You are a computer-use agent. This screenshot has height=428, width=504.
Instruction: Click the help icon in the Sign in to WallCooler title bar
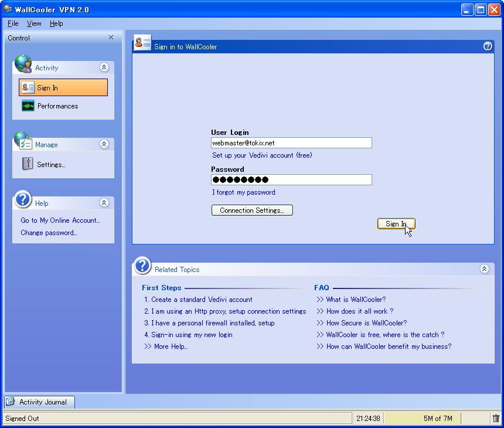488,46
